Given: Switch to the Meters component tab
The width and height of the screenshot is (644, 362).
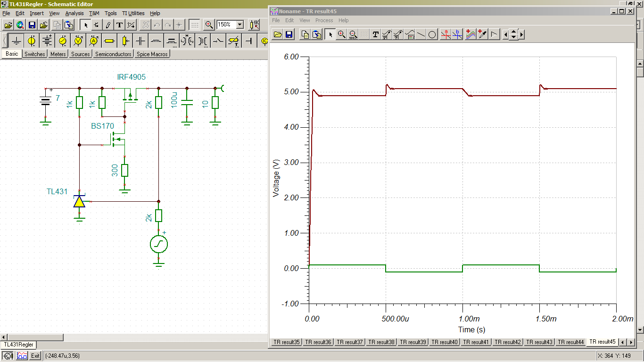Looking at the screenshot, I should pyautogui.click(x=58, y=54).
